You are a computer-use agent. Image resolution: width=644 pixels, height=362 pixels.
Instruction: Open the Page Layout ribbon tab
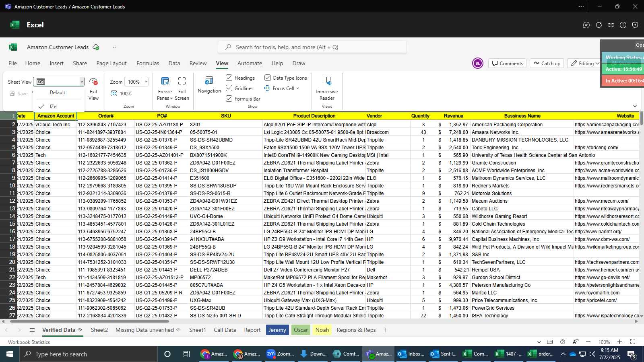pyautogui.click(x=111, y=63)
